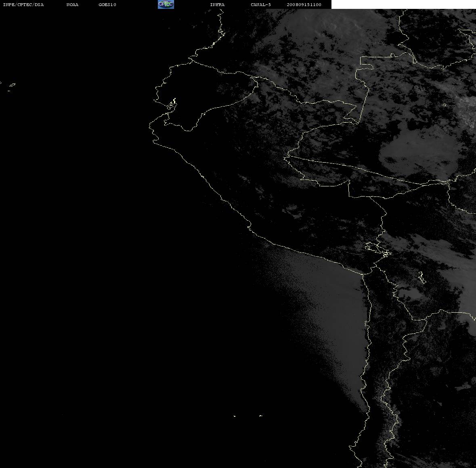Select the GOES10 satellite label

point(107,4)
